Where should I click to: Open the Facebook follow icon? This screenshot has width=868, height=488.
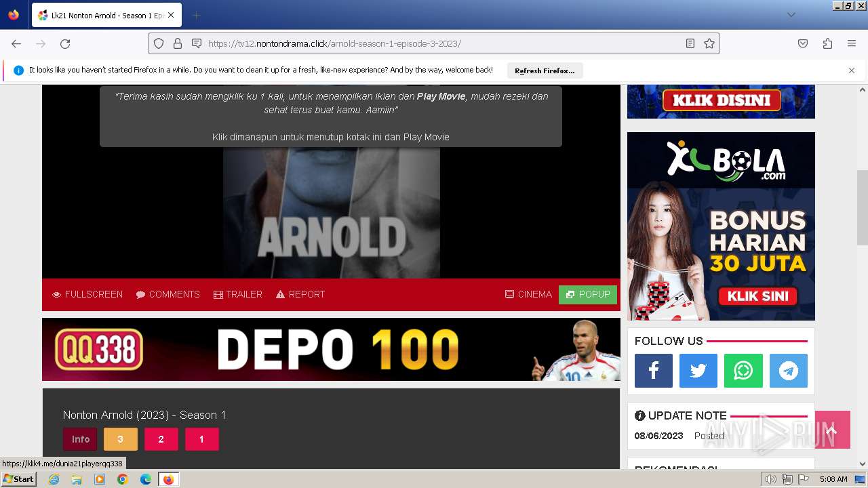click(x=654, y=371)
